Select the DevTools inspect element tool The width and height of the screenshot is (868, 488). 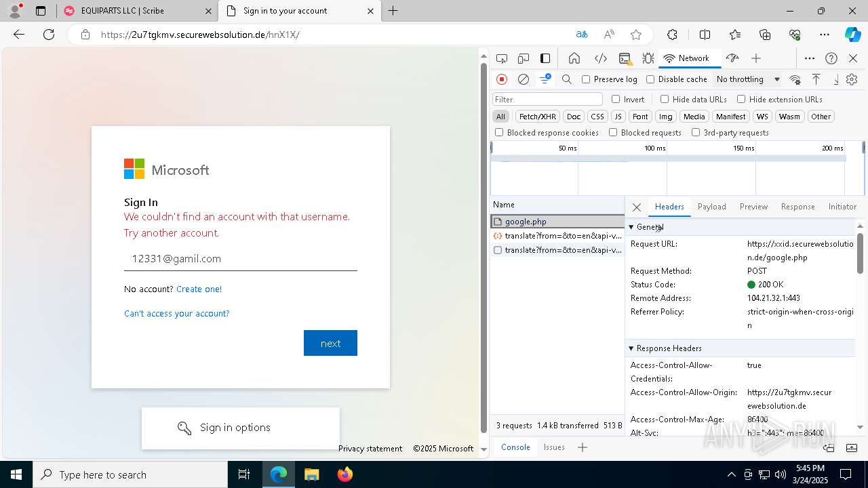tap(502, 58)
